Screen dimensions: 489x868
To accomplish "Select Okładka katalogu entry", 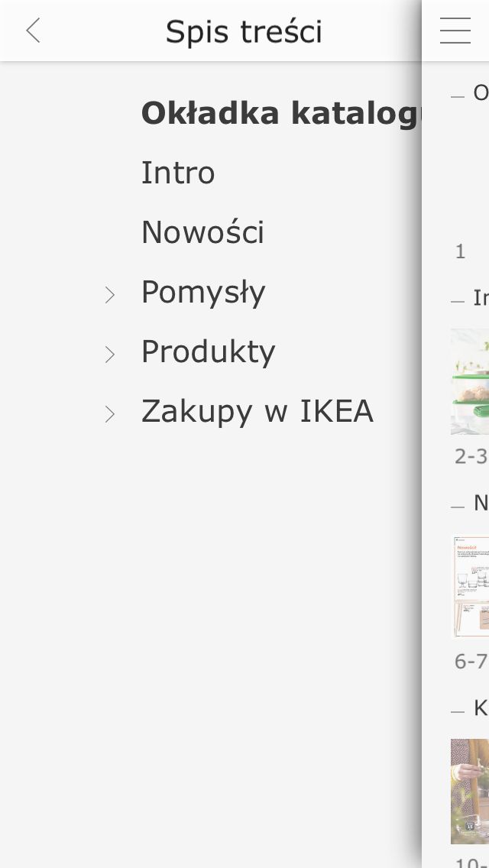I will pos(281,113).
